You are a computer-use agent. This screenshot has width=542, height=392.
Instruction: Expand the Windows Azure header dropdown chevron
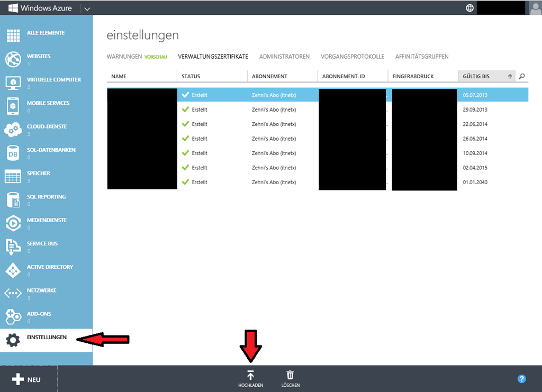[x=87, y=8]
